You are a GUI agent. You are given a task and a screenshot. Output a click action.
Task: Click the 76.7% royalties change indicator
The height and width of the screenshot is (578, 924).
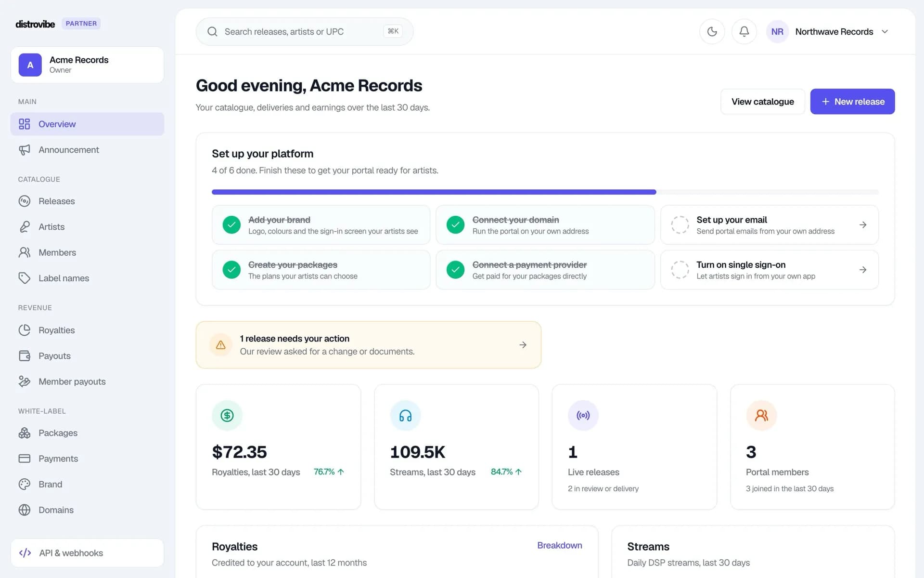pos(329,472)
